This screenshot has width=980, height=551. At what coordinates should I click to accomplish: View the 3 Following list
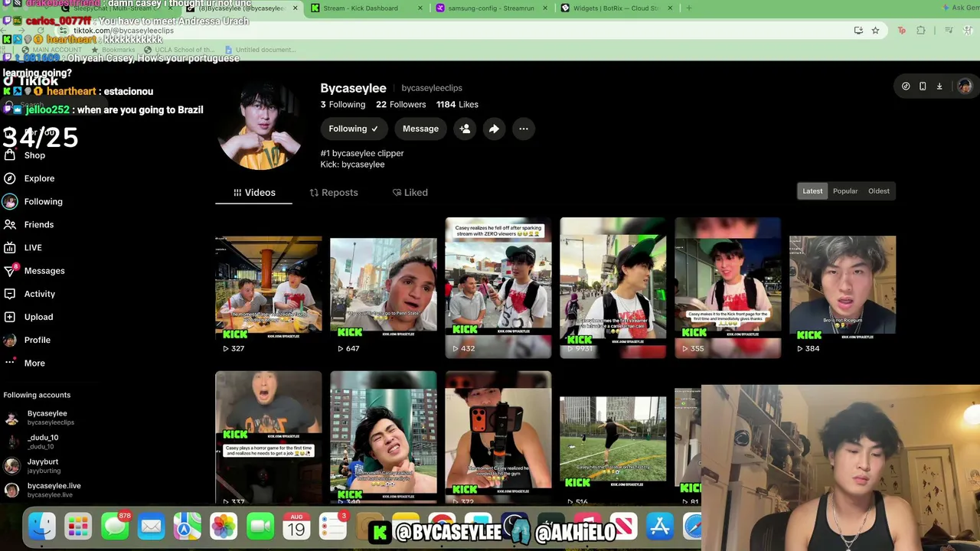click(x=343, y=105)
